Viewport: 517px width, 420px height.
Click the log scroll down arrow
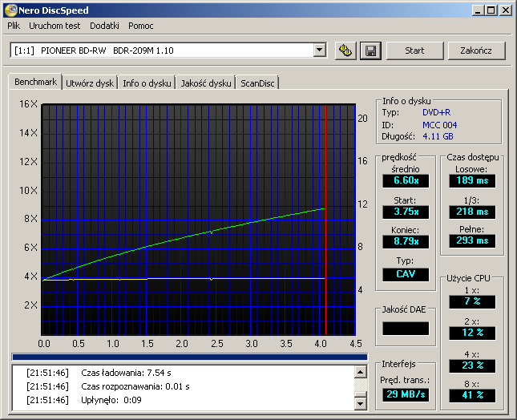(x=361, y=403)
